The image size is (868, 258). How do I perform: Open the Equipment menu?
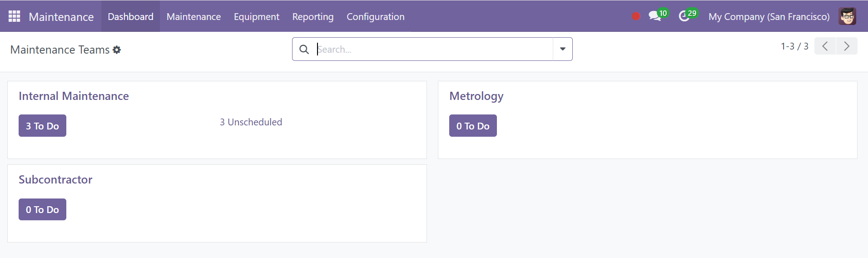(257, 17)
